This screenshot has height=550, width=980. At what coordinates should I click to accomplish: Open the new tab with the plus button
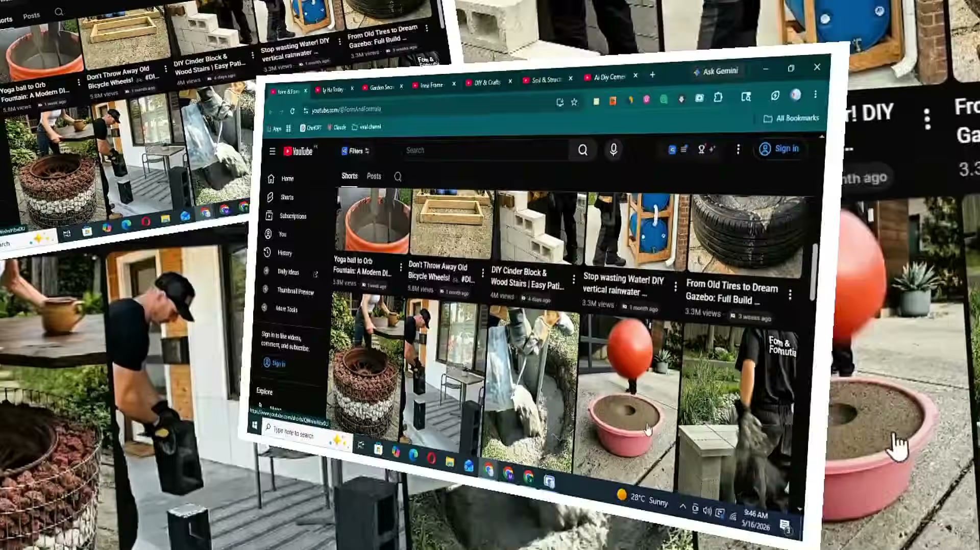point(652,75)
